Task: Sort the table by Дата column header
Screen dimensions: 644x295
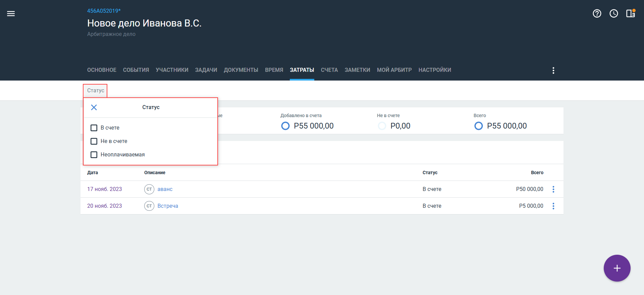Action: click(93, 173)
